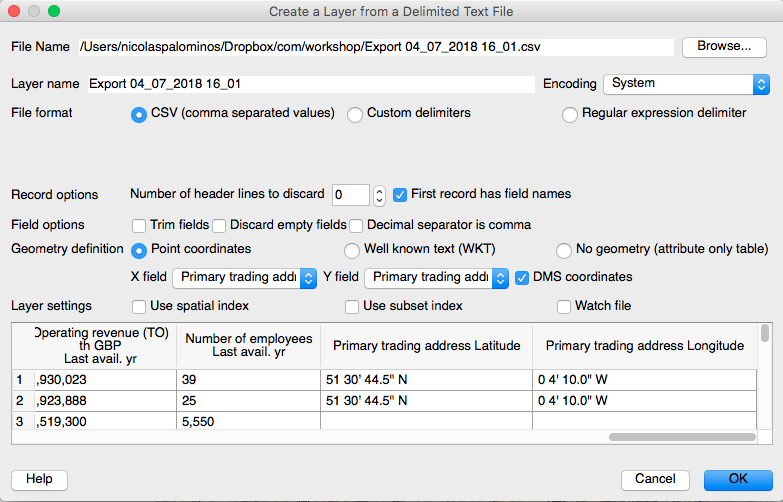Click the red close window button
The width and height of the screenshot is (783, 502).
pyautogui.click(x=13, y=11)
